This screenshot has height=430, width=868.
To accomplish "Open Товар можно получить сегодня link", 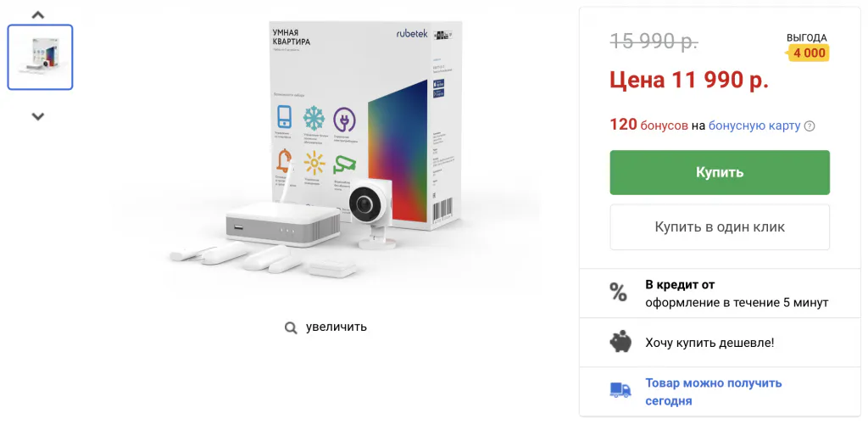I will [714, 392].
